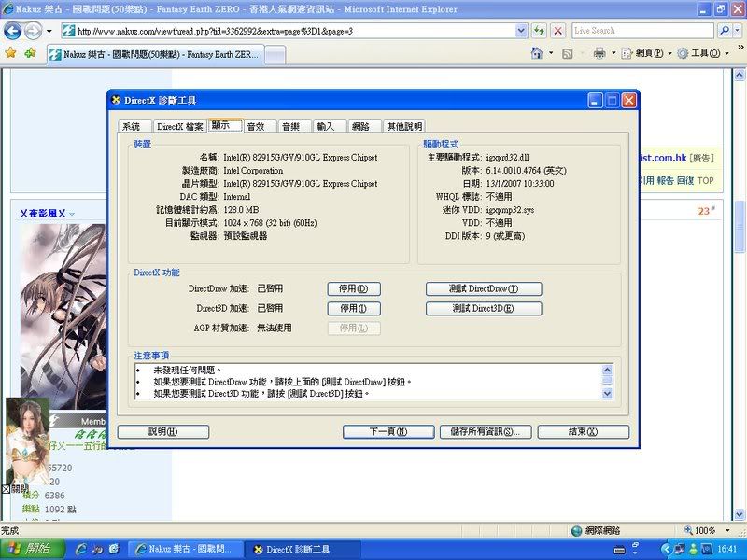
Task: Expand the Home button dropdown arrow
Action: [x=551, y=53]
